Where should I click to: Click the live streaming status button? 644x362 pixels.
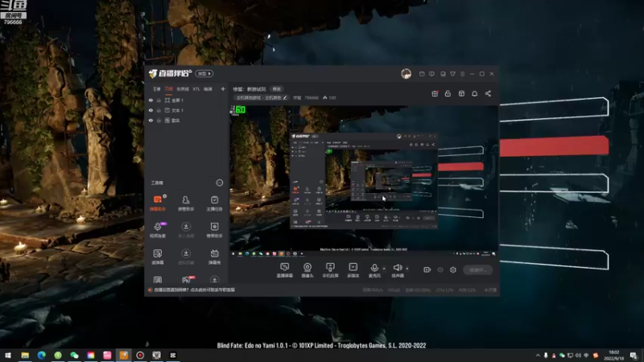477,269
